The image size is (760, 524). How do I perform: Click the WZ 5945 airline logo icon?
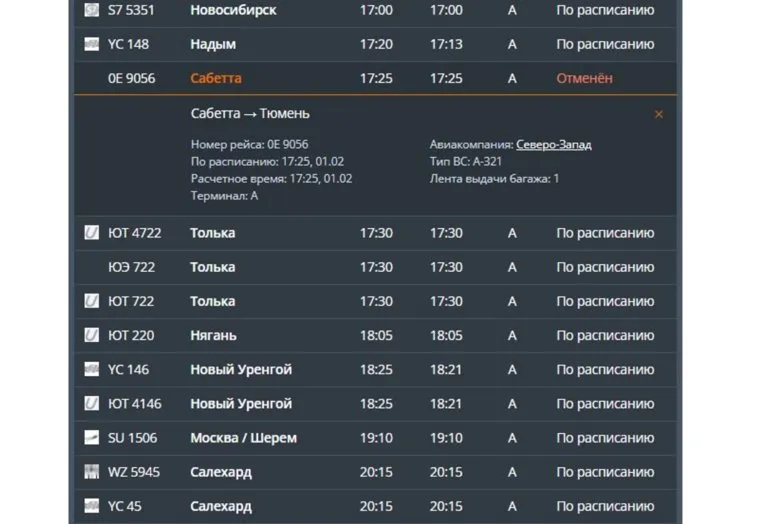(x=91, y=472)
